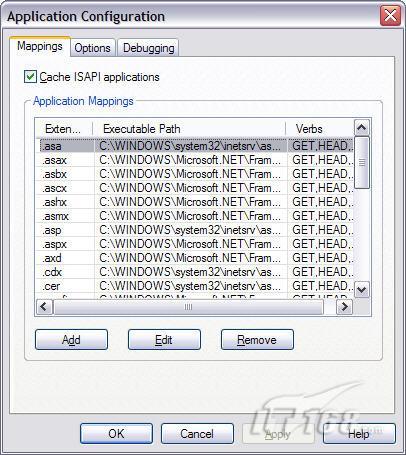This screenshot has height=455, width=406.
Task: Open the Debugging tab
Action: [149, 48]
